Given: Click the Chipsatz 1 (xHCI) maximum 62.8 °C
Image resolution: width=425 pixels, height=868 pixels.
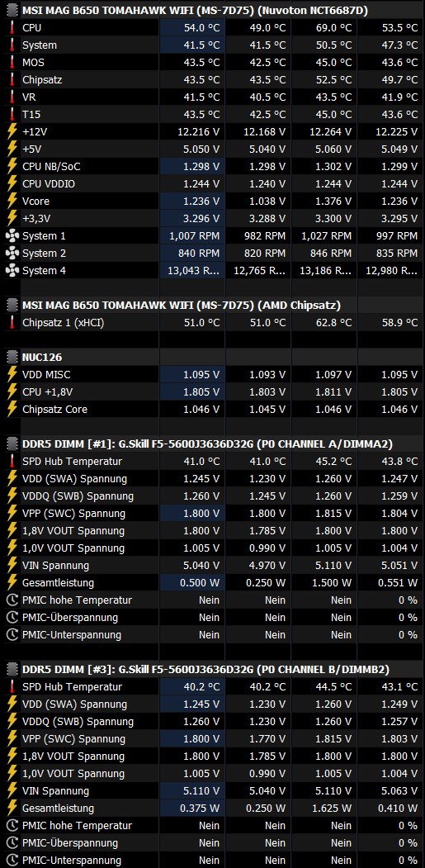Looking at the screenshot, I should click(x=333, y=323).
